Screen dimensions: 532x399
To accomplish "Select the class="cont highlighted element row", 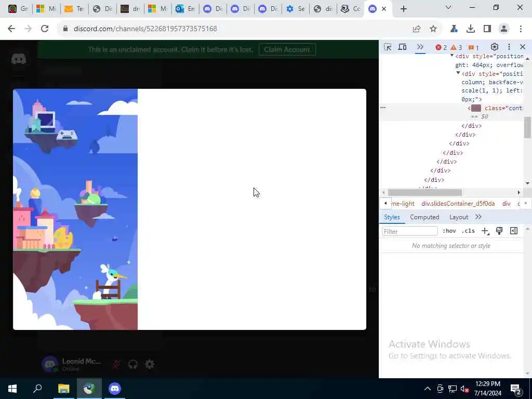I will (451, 112).
